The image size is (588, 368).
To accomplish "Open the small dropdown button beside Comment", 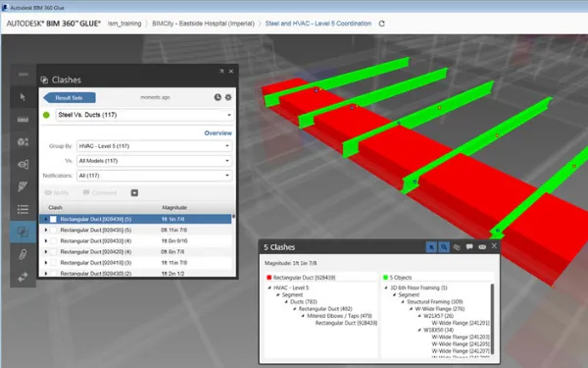I will (x=134, y=192).
